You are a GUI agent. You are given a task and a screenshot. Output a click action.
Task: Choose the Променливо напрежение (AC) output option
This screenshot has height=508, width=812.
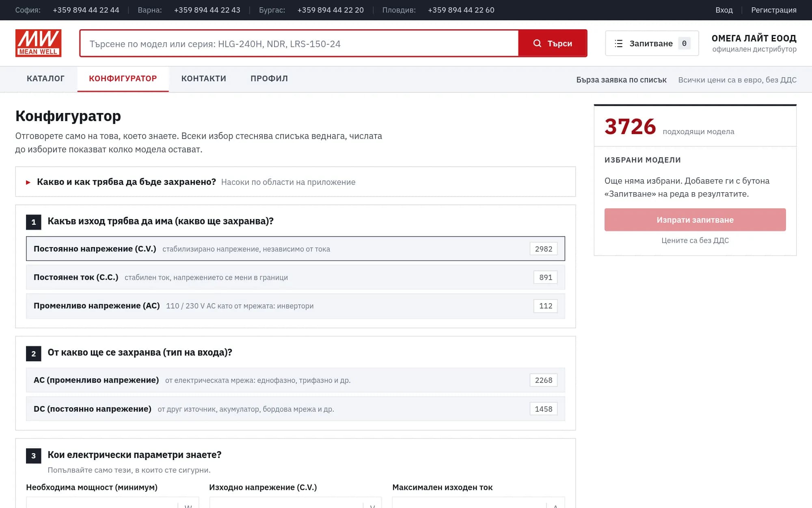click(x=295, y=306)
